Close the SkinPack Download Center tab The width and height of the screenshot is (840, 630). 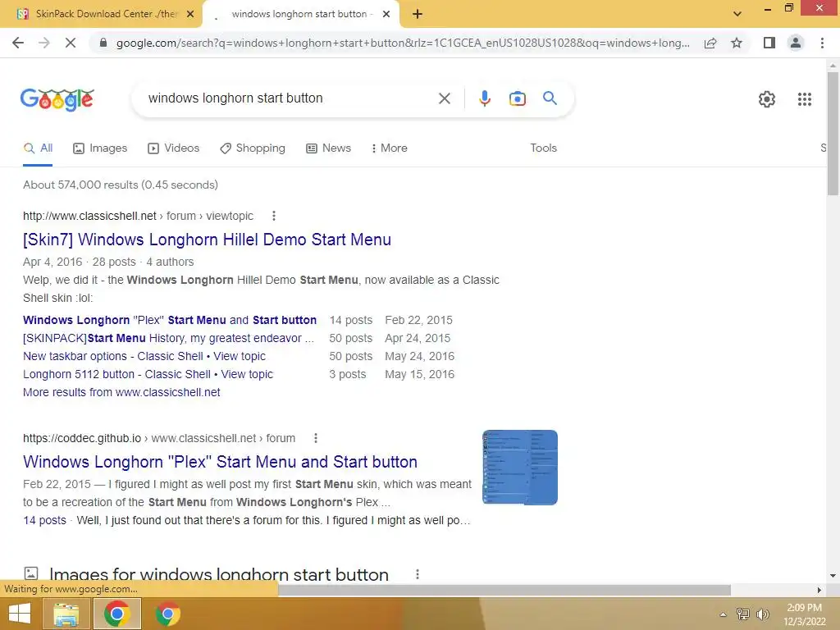189,14
